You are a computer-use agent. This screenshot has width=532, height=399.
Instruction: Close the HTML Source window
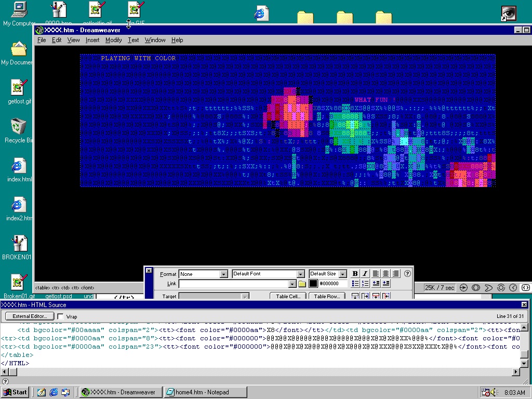point(524,304)
